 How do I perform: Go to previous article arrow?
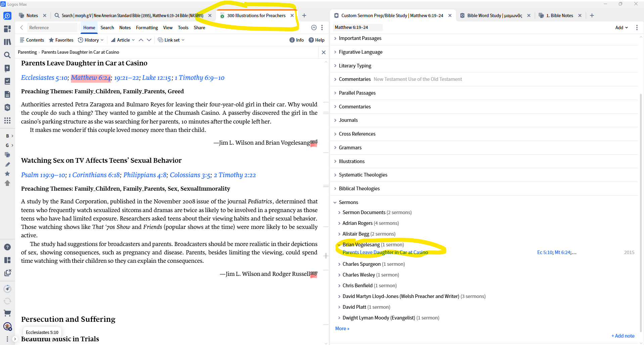point(141,40)
